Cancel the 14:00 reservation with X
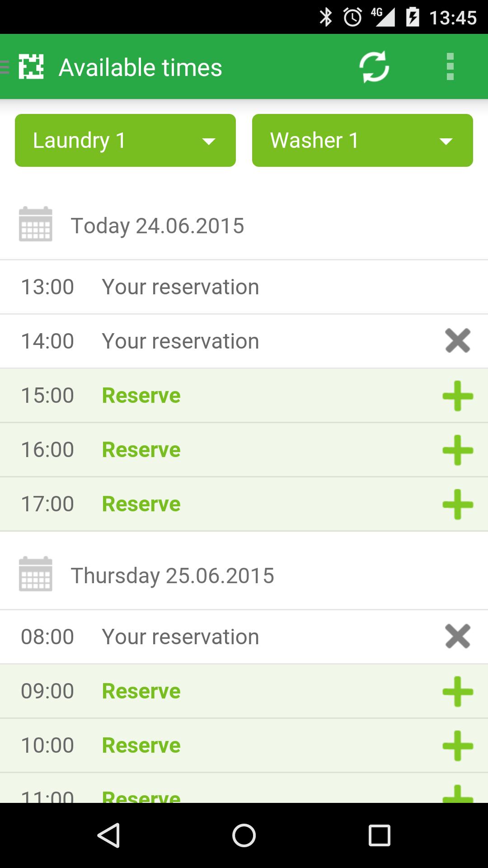The width and height of the screenshot is (488, 868). tap(457, 341)
